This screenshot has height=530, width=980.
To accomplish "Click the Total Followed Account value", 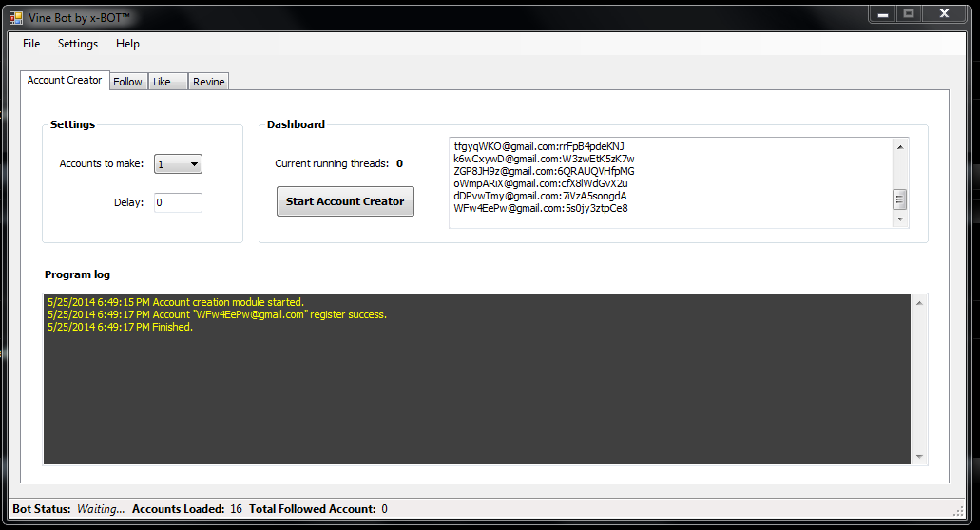I will (384, 509).
